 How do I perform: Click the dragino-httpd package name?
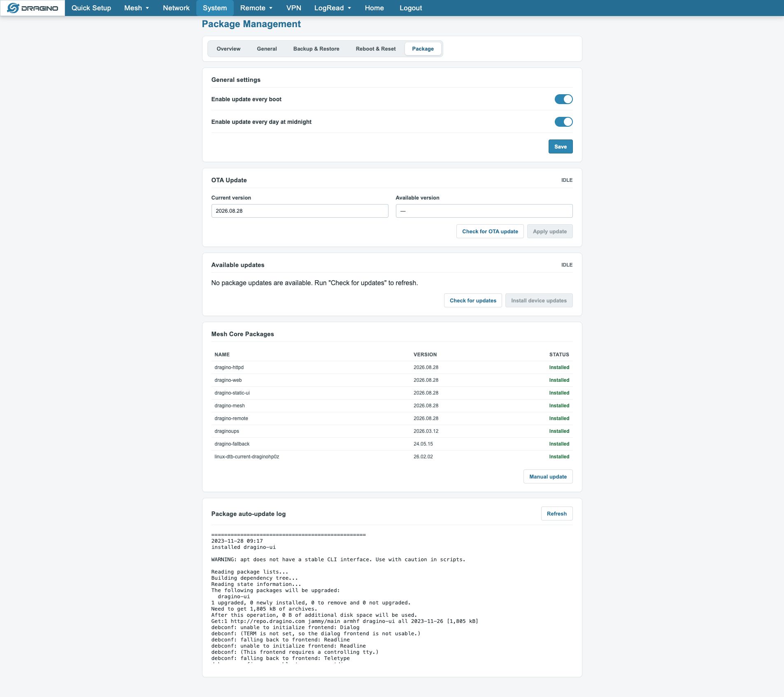pyautogui.click(x=229, y=367)
